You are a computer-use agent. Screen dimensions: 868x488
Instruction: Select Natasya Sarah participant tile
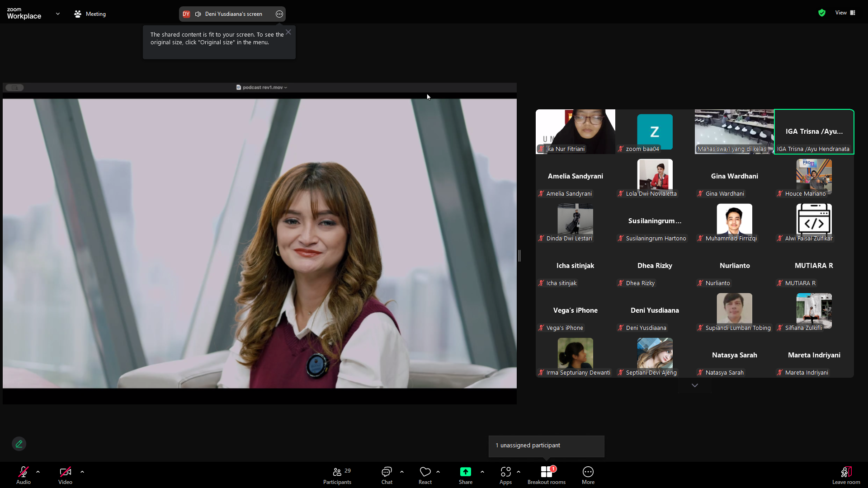tap(735, 355)
